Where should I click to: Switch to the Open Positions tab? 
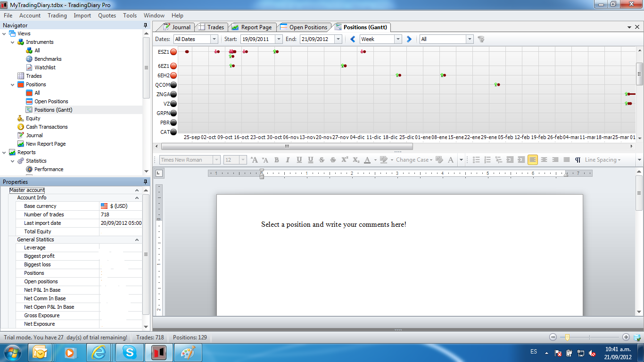(304, 27)
